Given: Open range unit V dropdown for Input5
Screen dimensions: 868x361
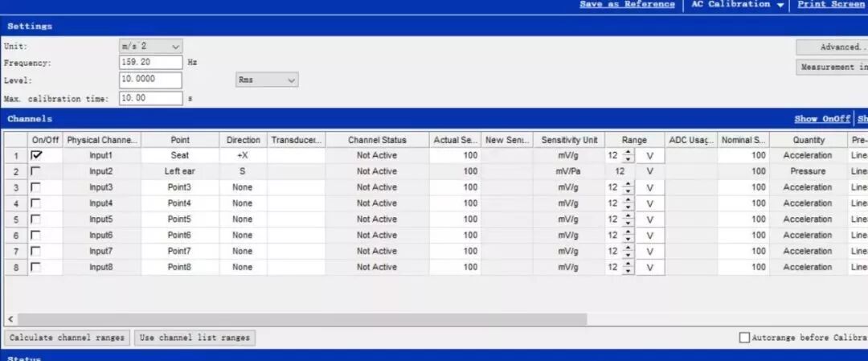Looking at the screenshot, I should pos(650,219).
